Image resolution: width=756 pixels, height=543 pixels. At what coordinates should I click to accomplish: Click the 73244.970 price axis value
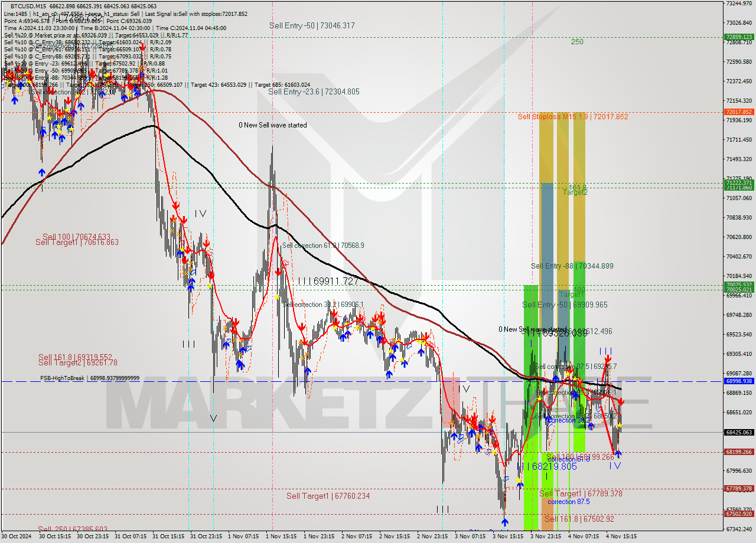coord(739,4)
